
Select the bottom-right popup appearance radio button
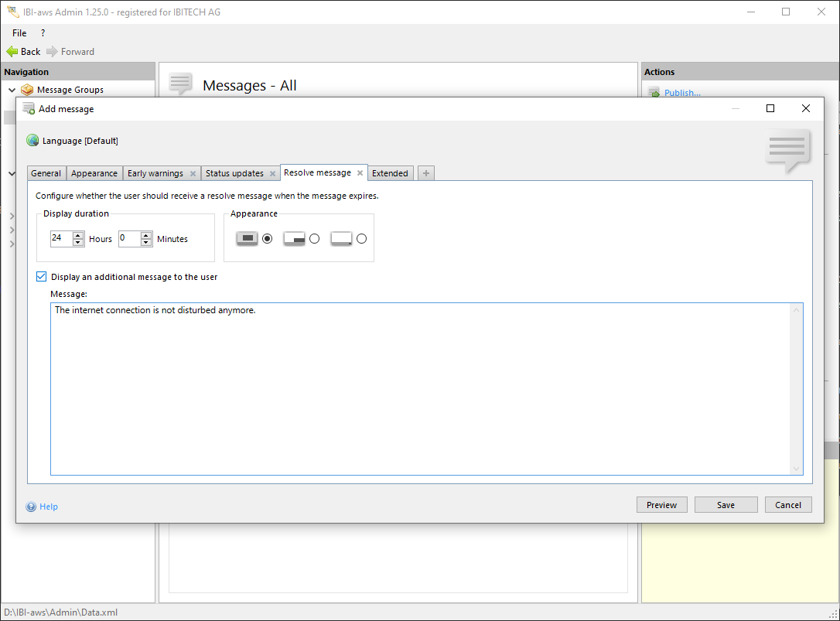click(x=314, y=239)
